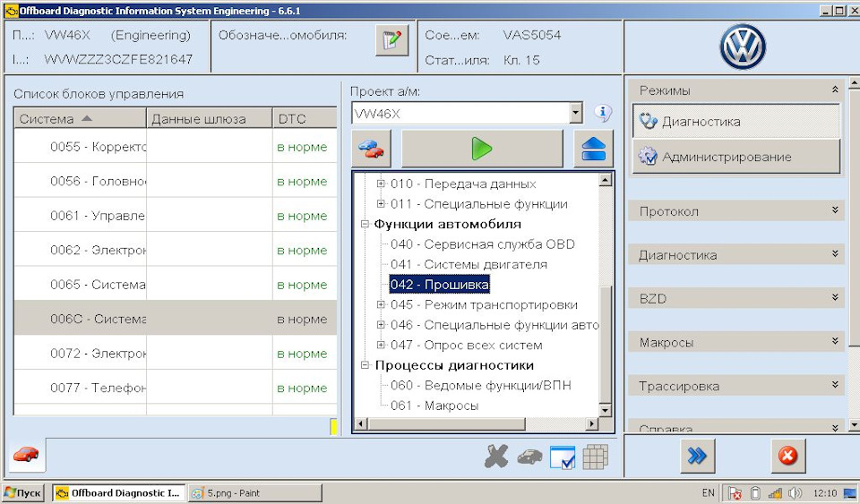Click Offboard Diagnostic taskbar item
The width and height of the screenshot is (860, 504).
119,493
